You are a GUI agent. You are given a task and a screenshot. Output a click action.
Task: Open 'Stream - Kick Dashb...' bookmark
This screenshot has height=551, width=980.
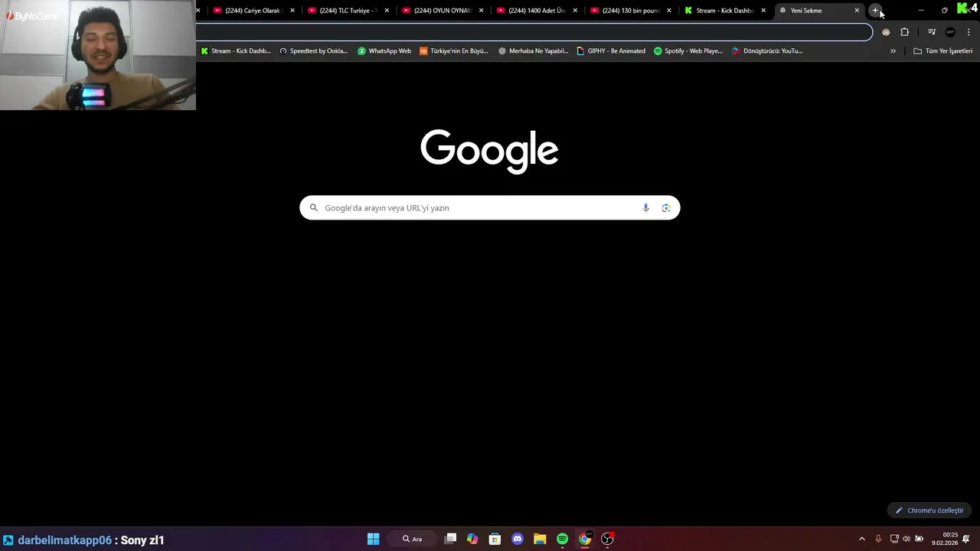tap(236, 51)
